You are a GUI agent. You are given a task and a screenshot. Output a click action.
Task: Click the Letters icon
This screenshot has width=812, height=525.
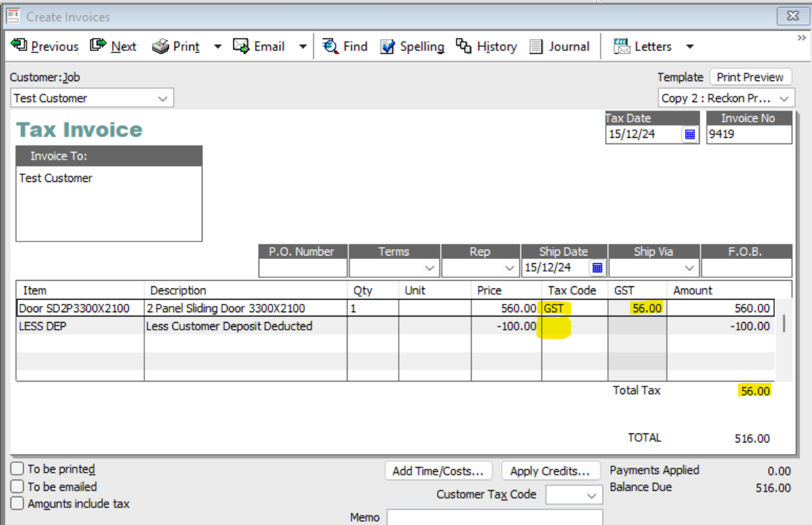click(621, 46)
